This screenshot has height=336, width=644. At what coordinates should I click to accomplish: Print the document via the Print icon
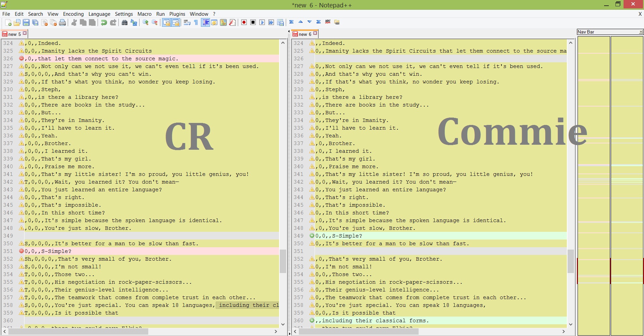(62, 22)
